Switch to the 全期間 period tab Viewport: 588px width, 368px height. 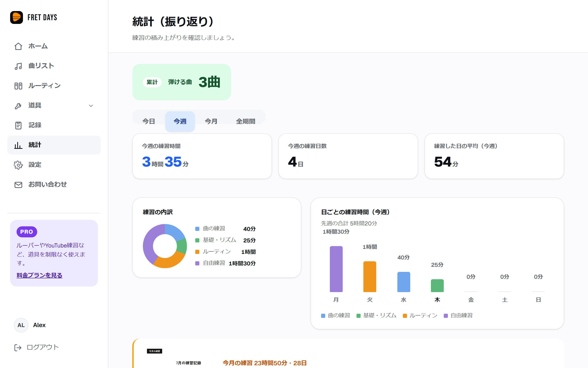coord(246,121)
